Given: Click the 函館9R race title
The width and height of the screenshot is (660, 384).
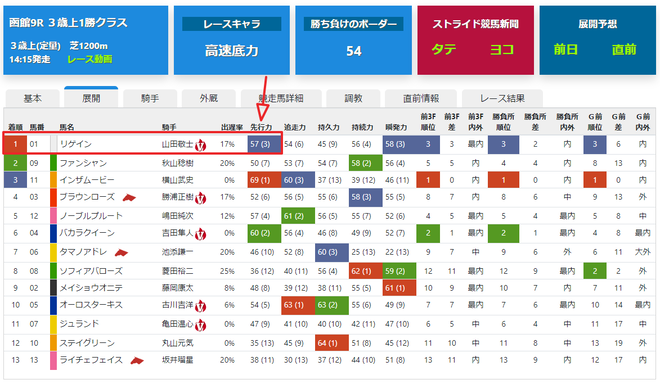Looking at the screenshot, I should pyautogui.click(x=68, y=22).
